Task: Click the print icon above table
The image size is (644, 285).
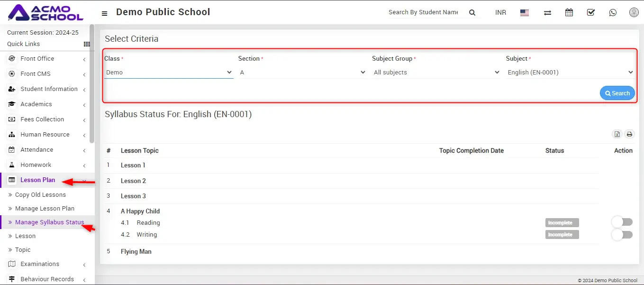Action: click(629, 134)
